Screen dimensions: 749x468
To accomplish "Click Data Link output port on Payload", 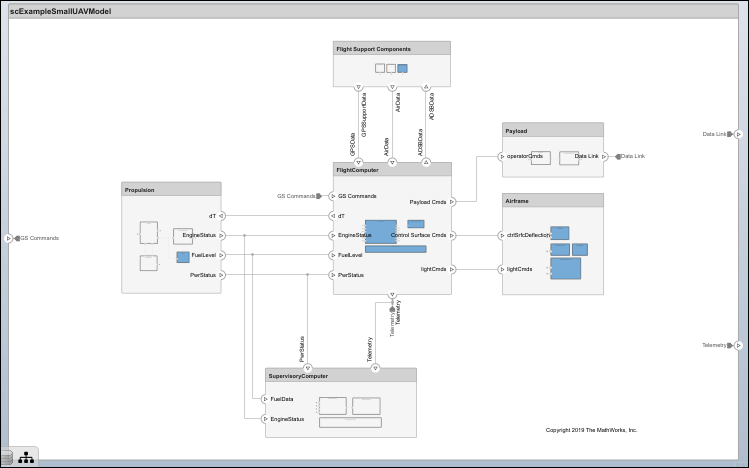I will [x=604, y=156].
